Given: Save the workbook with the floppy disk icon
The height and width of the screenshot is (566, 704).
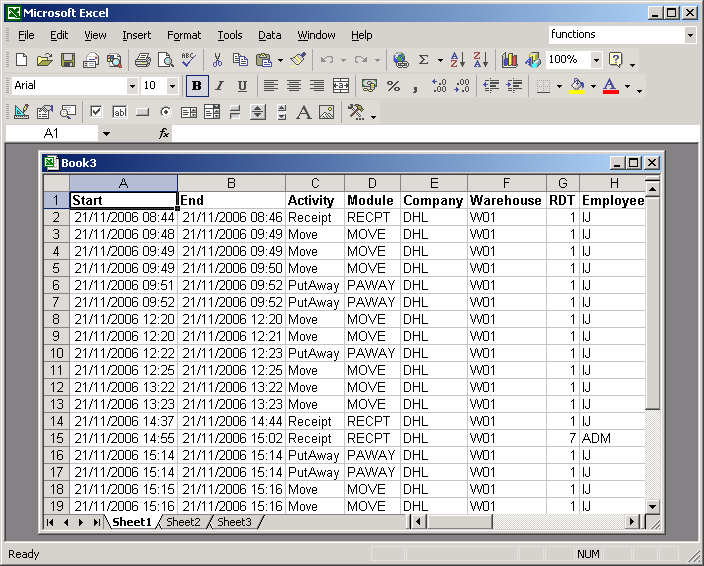Looking at the screenshot, I should 68,60.
